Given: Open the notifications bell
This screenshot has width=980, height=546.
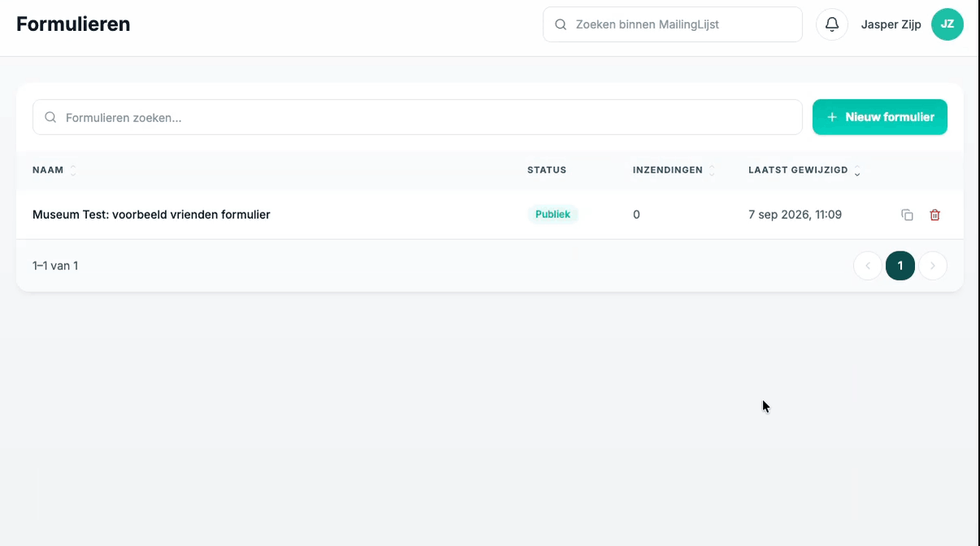Looking at the screenshot, I should point(832,24).
